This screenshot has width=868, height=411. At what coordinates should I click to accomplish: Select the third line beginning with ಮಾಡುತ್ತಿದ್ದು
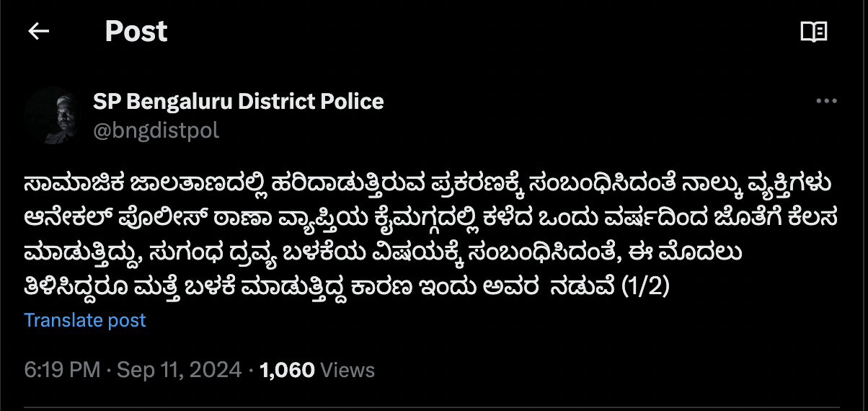point(384,252)
